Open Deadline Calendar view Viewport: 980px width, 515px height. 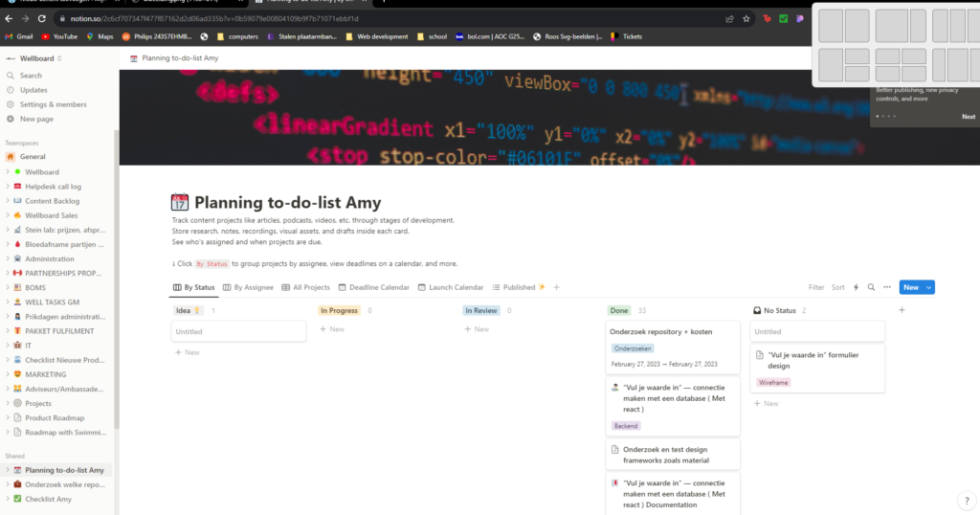click(374, 287)
